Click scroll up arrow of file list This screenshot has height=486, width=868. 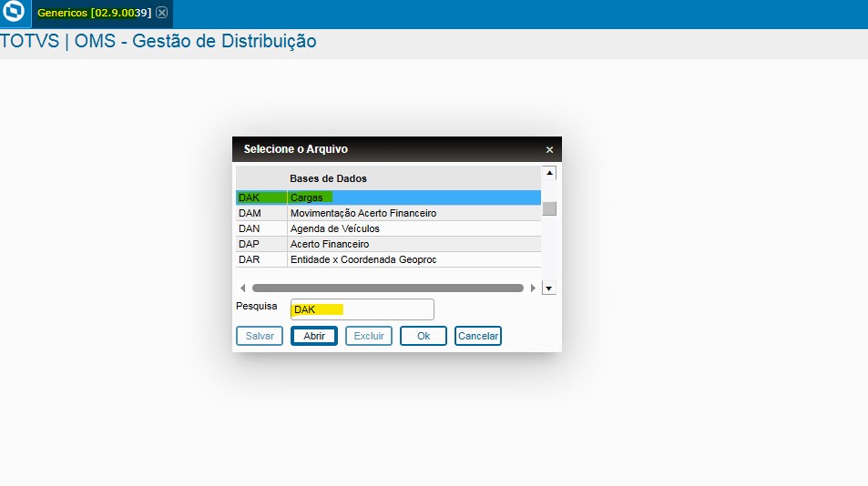[549, 173]
